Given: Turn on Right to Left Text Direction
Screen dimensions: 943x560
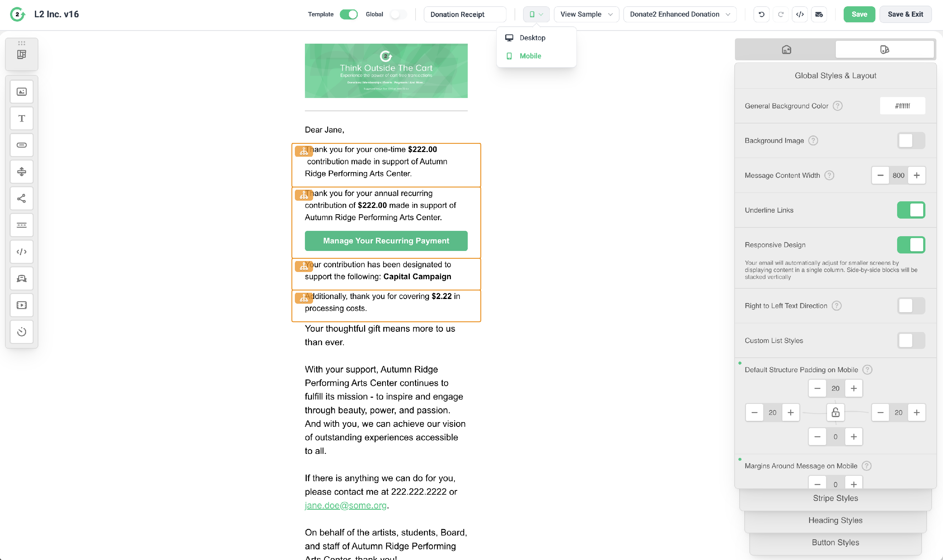Looking at the screenshot, I should (x=911, y=306).
